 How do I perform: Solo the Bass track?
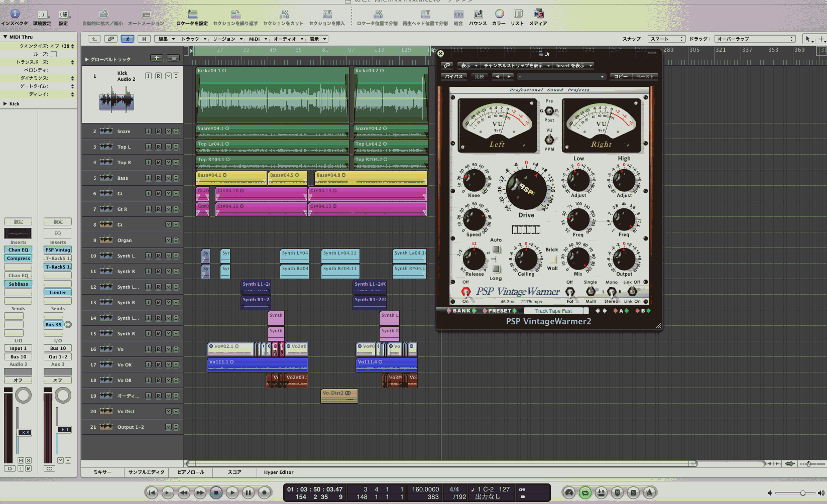(x=176, y=178)
